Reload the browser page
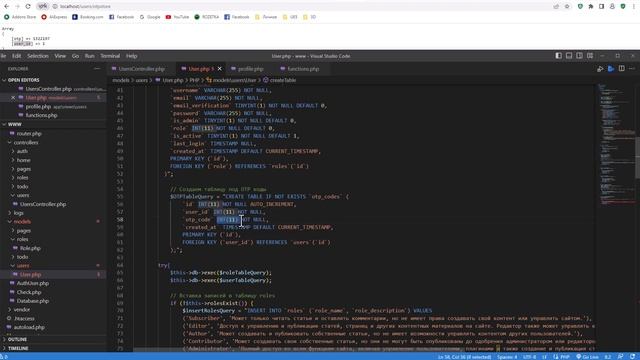This screenshot has width=640, height=360. click(28, 6)
